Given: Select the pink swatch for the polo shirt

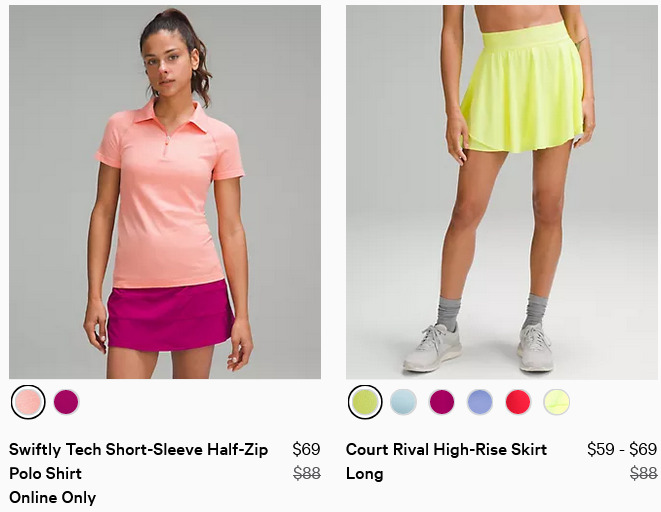Looking at the screenshot, I should tap(28, 402).
